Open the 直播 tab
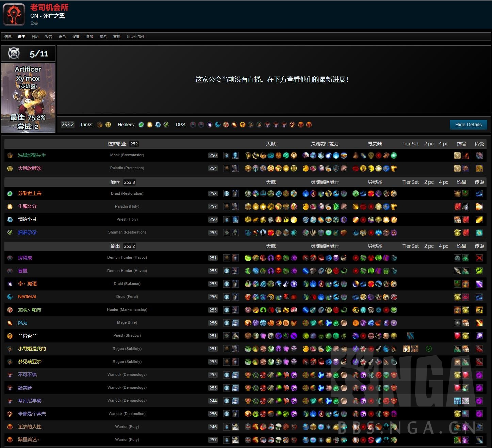Screen dimensions: 492x448 point(117,36)
